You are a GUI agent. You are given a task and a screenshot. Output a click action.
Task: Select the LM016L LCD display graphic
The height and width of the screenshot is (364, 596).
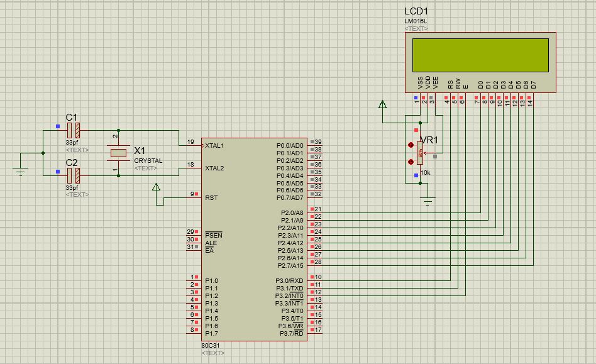pyautogui.click(x=482, y=55)
